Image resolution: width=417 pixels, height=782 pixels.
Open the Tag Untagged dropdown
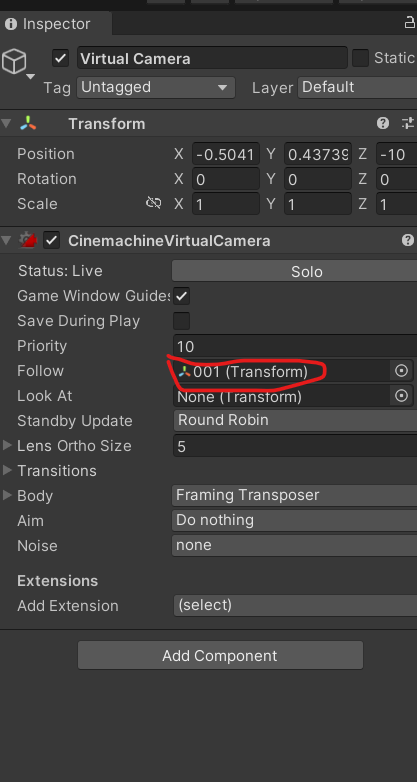(x=156, y=88)
